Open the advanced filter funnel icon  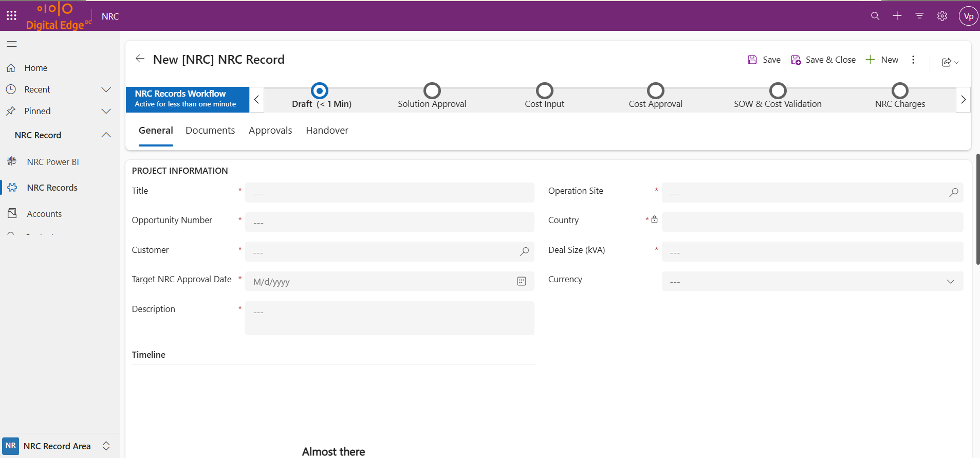919,16
